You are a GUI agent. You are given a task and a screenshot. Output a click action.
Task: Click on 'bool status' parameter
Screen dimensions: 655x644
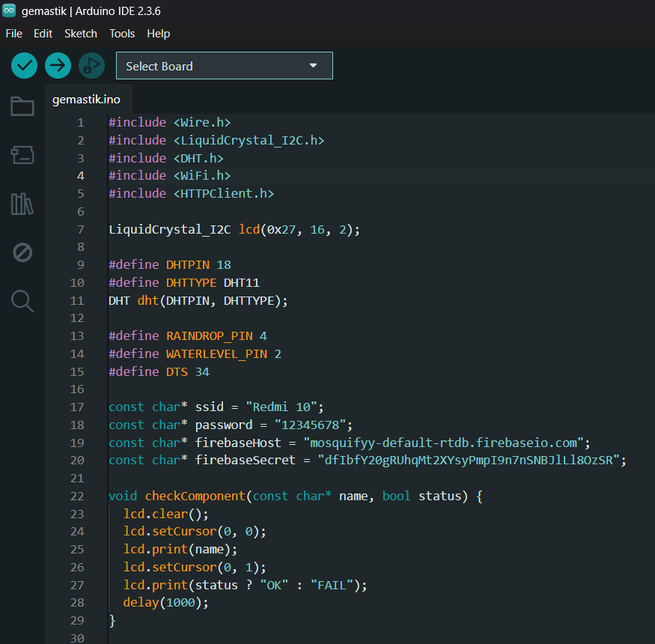coord(422,496)
